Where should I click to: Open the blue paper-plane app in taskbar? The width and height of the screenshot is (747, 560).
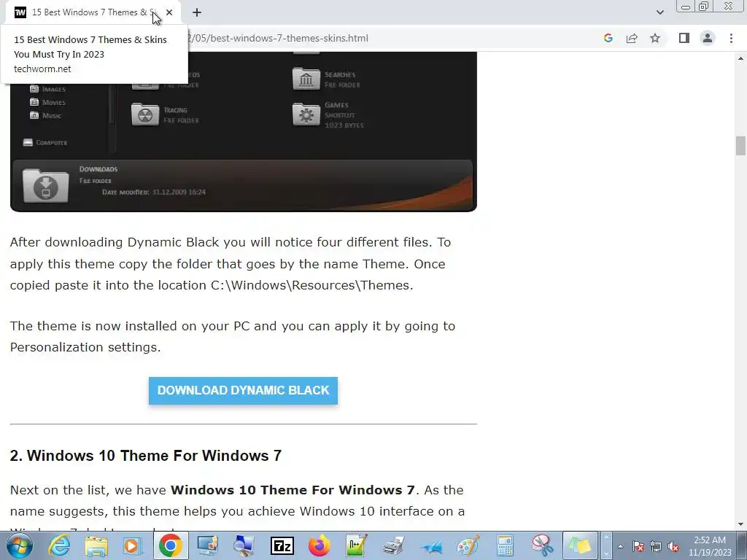click(x=431, y=547)
